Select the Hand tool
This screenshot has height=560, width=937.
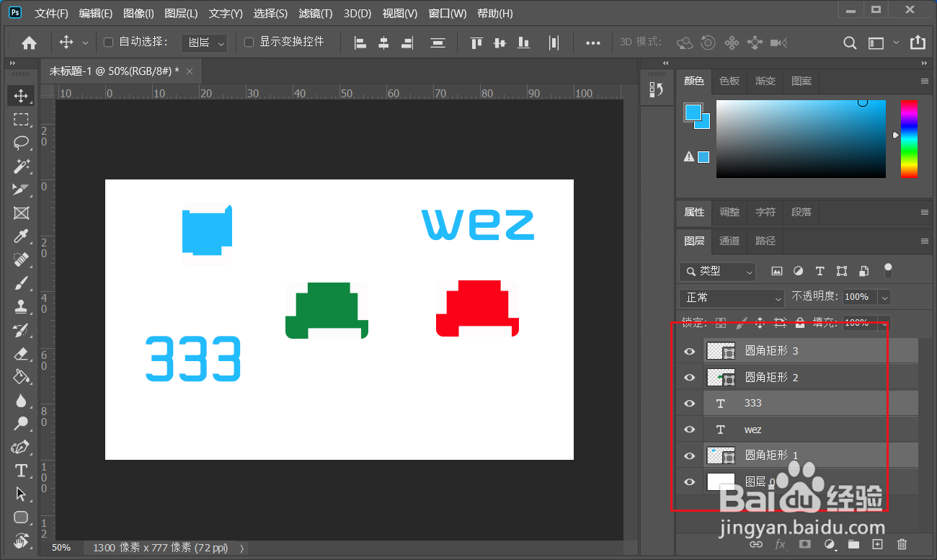[21, 541]
